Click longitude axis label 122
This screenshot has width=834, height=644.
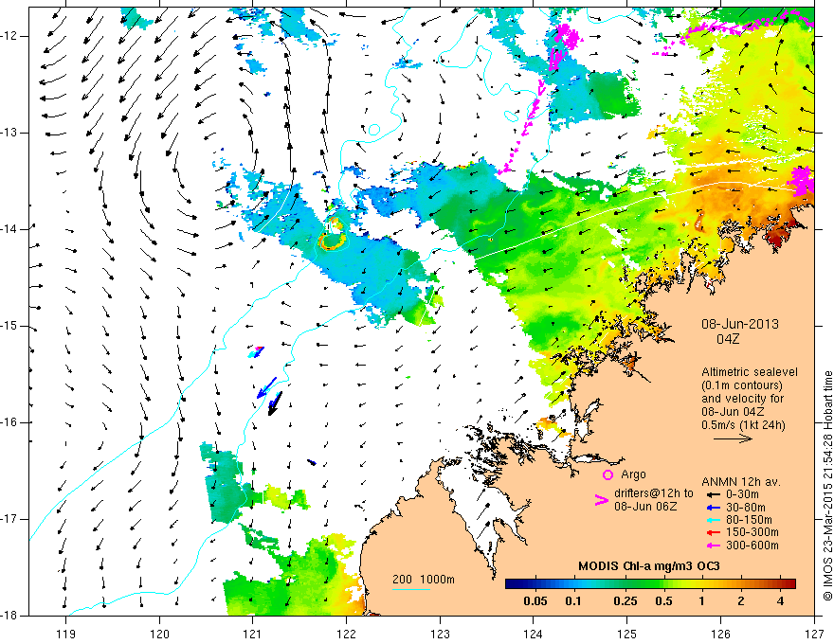point(346,634)
